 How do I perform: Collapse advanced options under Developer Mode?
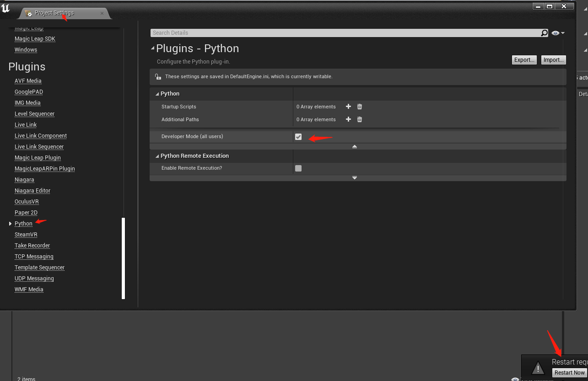pyautogui.click(x=355, y=147)
